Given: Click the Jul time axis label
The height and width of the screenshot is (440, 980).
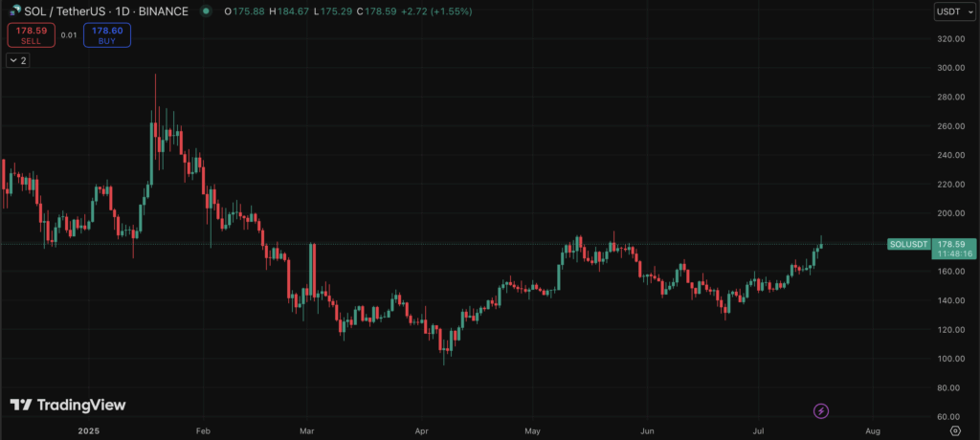Looking at the screenshot, I should [758, 431].
